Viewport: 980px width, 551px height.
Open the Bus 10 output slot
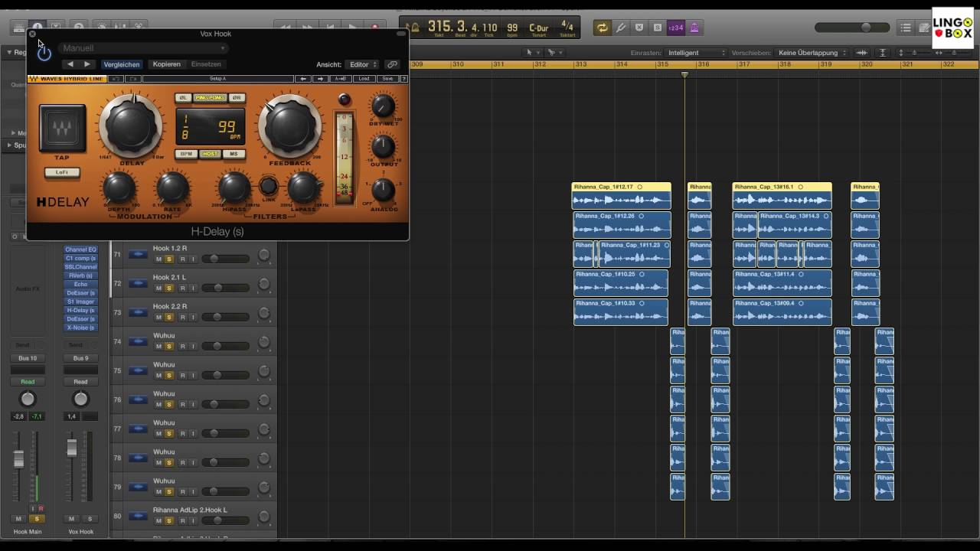[x=28, y=358]
